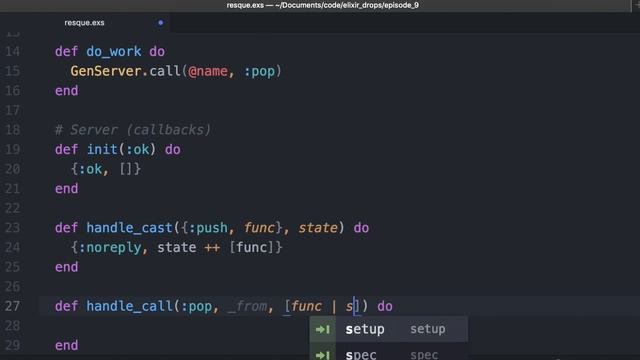Click 'GenServer' on line 15
The height and width of the screenshot is (360, 640).
tap(106, 71)
